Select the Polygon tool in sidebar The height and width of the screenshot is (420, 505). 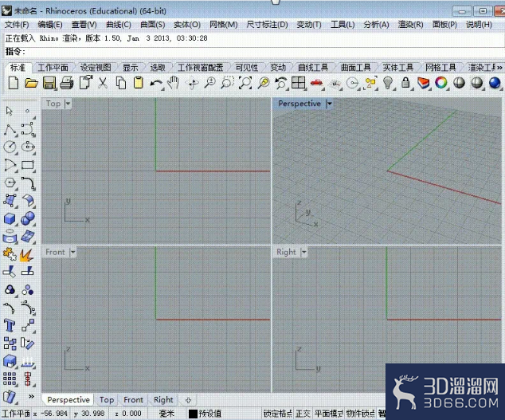(10, 183)
